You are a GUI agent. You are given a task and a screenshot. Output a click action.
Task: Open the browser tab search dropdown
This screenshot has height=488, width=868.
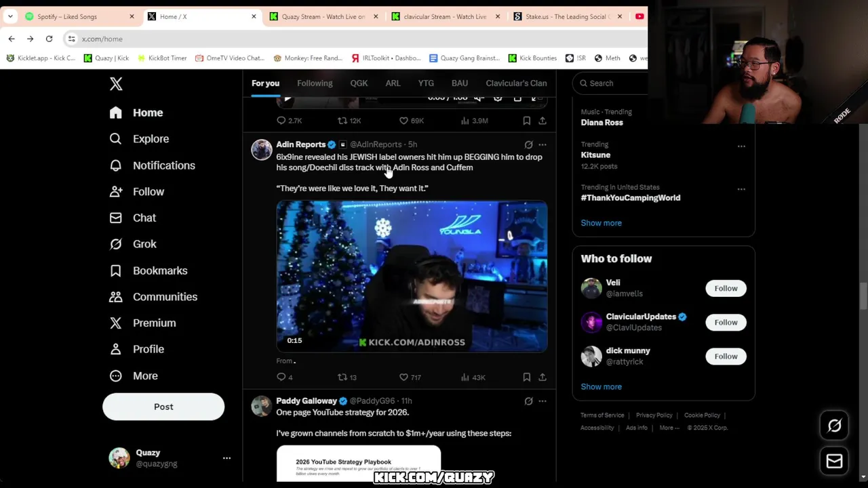click(10, 16)
